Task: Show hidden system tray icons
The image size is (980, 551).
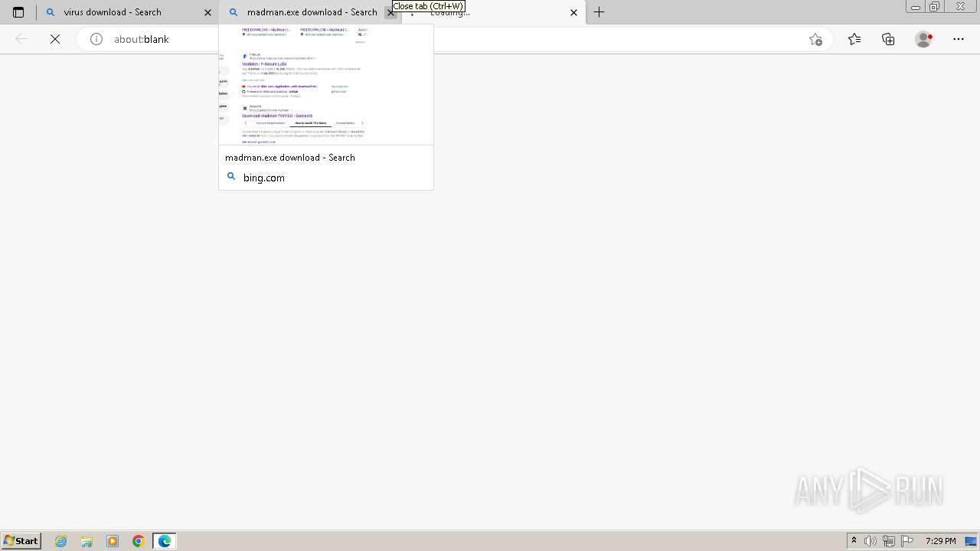Action: click(854, 541)
